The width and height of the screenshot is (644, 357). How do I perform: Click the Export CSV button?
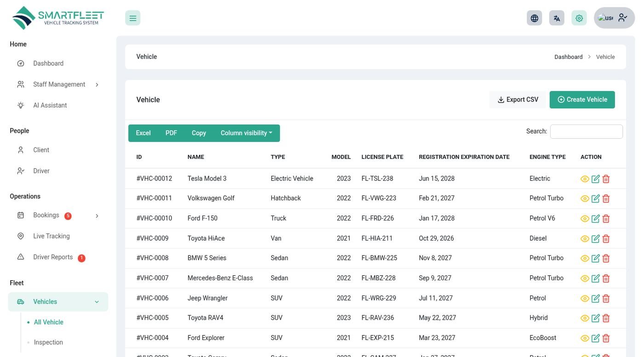517,100
